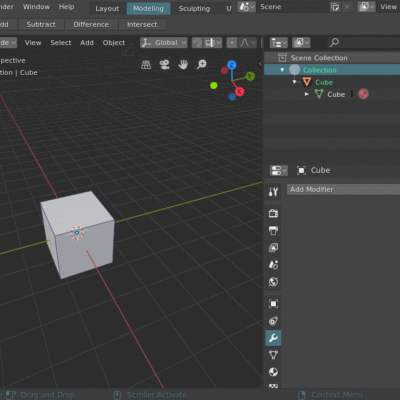Click the Collection icon in outliner

pos(294,70)
